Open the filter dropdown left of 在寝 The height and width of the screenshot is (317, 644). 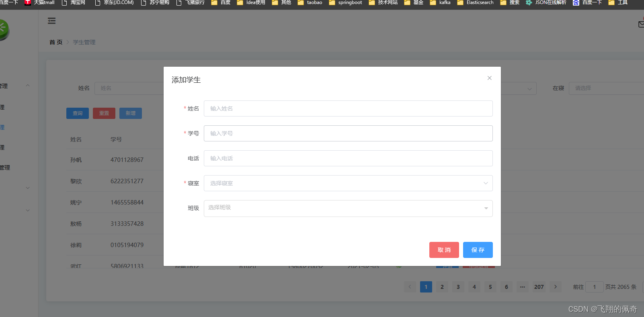tap(519, 89)
